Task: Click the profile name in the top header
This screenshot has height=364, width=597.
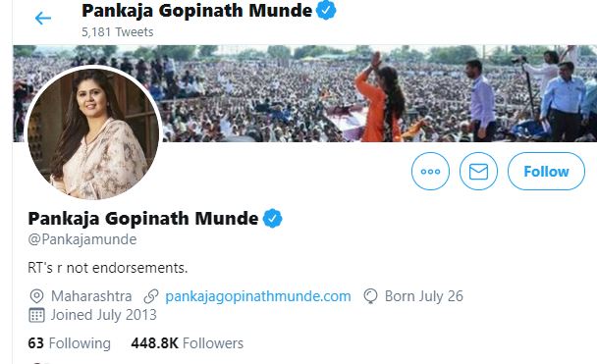Action: click(196, 11)
